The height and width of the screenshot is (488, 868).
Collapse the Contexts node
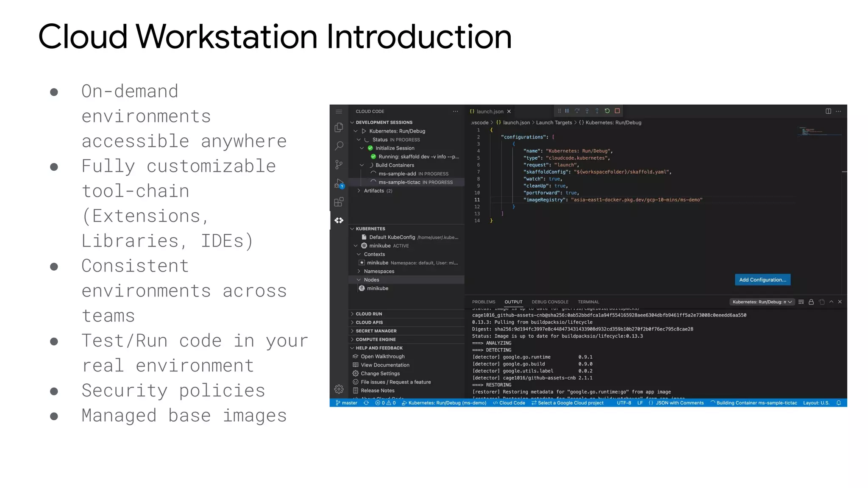[x=359, y=254]
